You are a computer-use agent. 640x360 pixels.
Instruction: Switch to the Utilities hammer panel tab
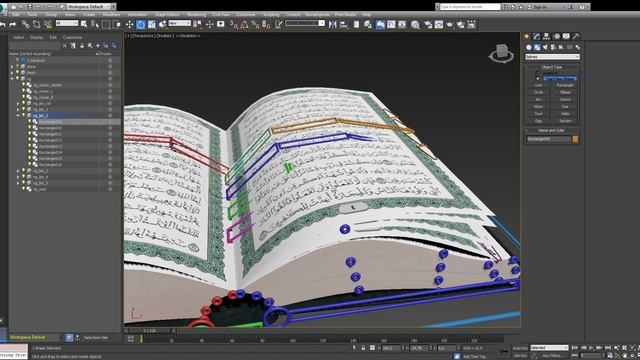(x=576, y=36)
